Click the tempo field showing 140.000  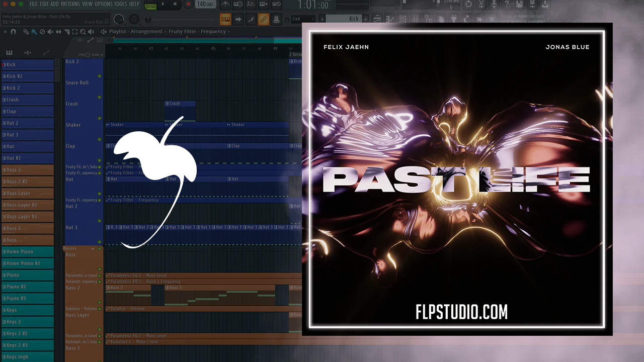pos(205,5)
